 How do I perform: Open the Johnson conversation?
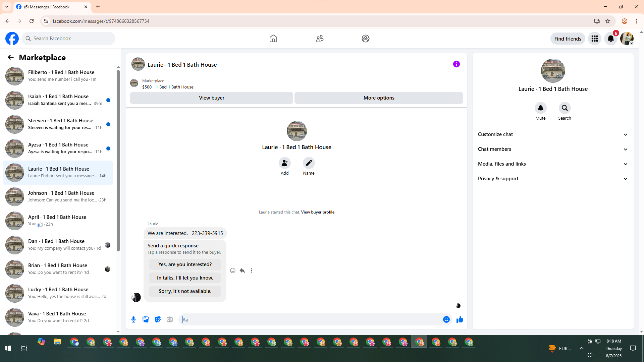pyautogui.click(x=58, y=196)
